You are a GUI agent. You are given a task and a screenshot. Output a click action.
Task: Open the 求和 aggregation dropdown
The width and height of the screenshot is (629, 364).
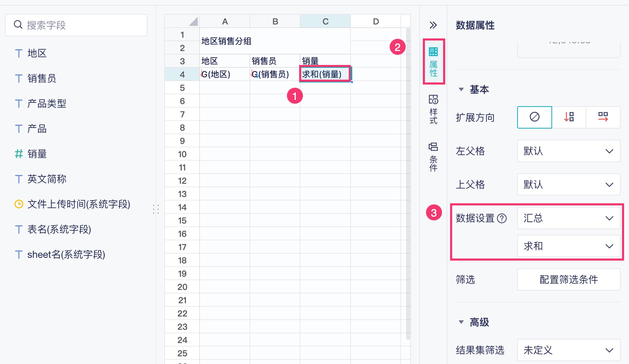[x=569, y=246]
